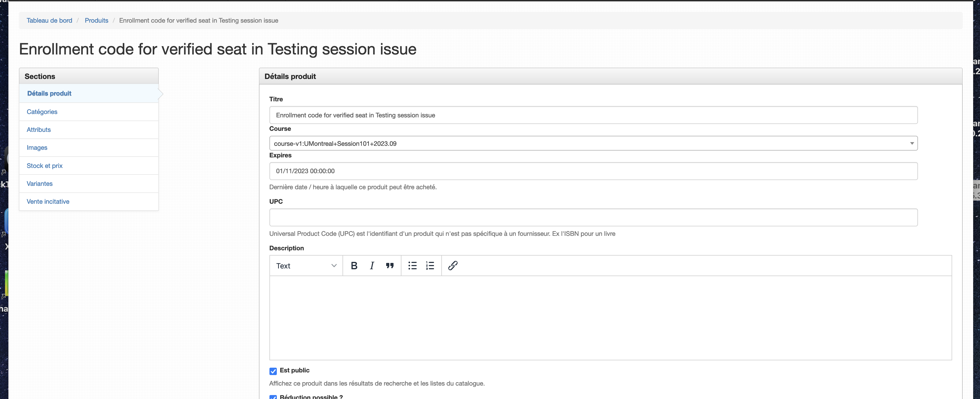Go to 'Tableau de bord'
Screen dimensions: 980x399
point(49,20)
